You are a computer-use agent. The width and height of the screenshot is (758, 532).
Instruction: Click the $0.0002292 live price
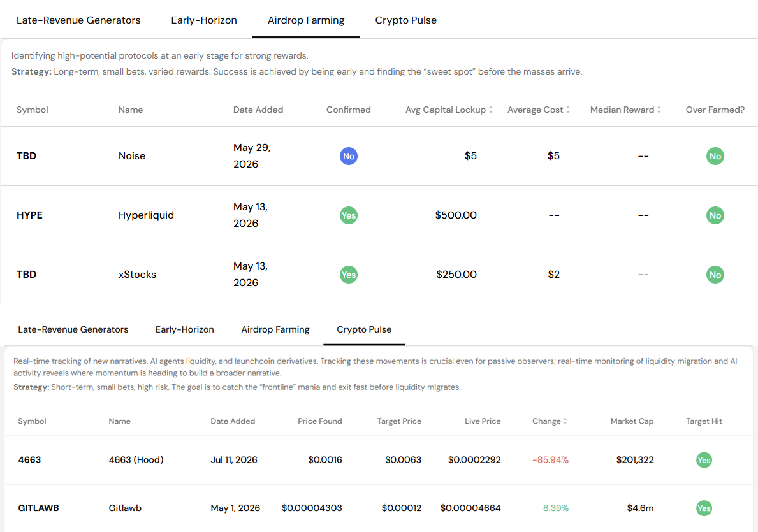[x=474, y=459]
